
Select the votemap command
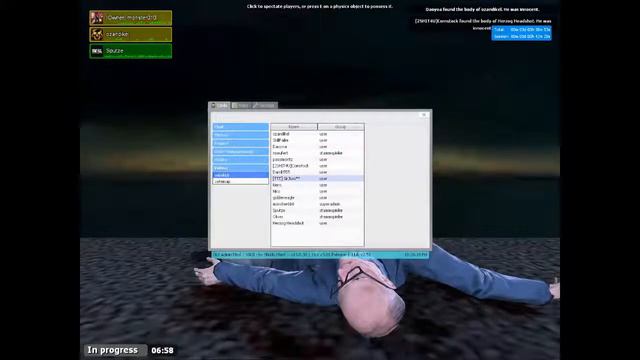point(240,181)
